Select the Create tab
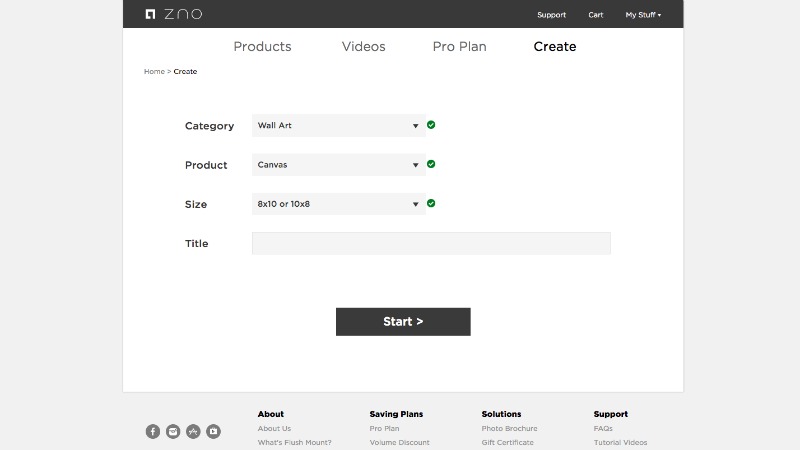The width and height of the screenshot is (800, 450). click(x=555, y=46)
